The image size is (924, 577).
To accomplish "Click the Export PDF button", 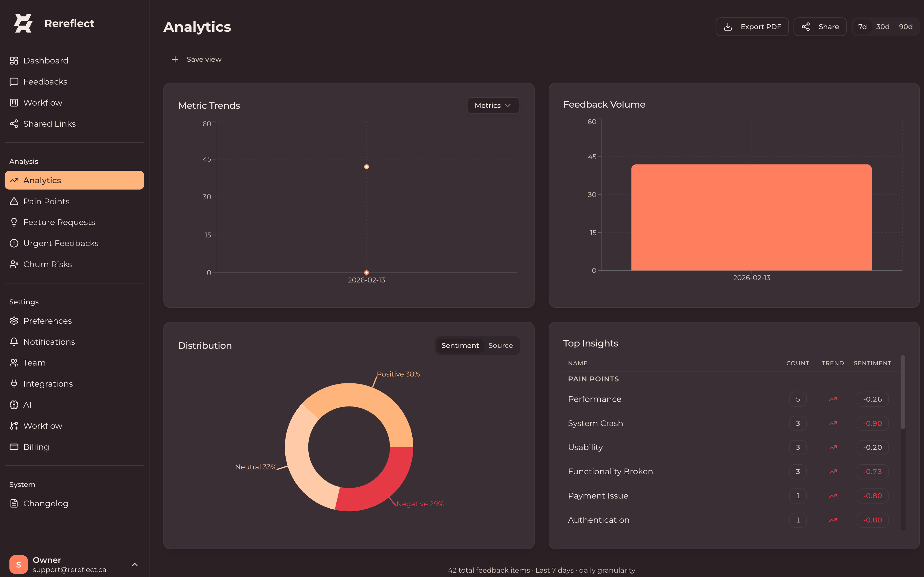I will (751, 27).
